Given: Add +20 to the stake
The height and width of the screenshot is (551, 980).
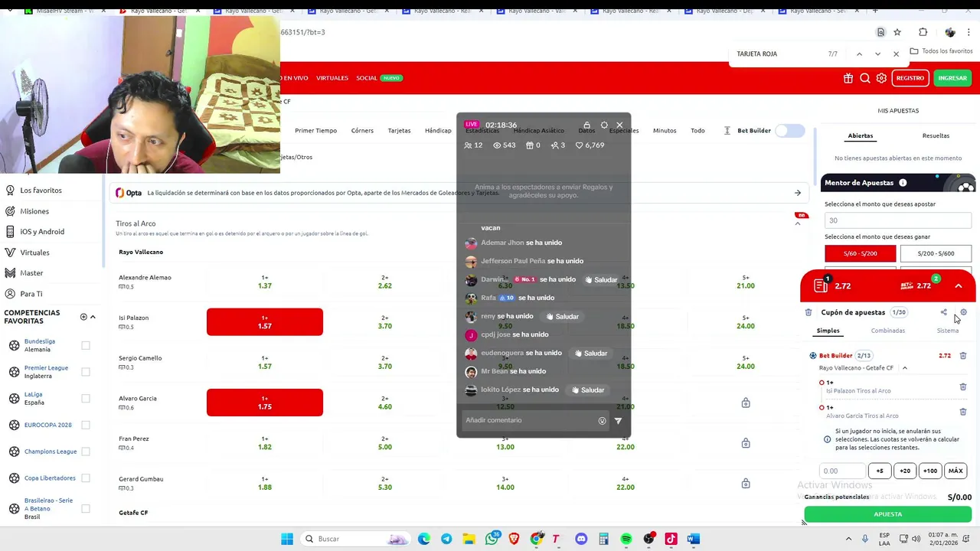Looking at the screenshot, I should tap(905, 471).
